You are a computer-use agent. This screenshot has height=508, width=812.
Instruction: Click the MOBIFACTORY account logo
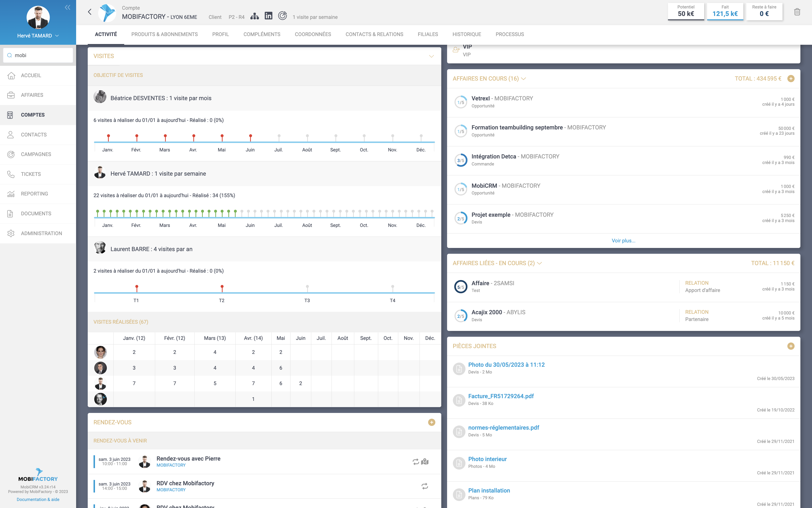(107, 13)
